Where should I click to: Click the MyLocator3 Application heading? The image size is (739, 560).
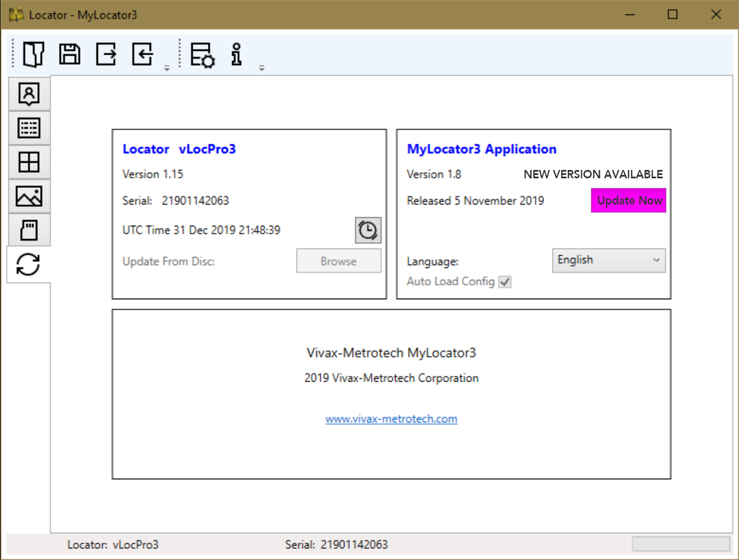[482, 149]
